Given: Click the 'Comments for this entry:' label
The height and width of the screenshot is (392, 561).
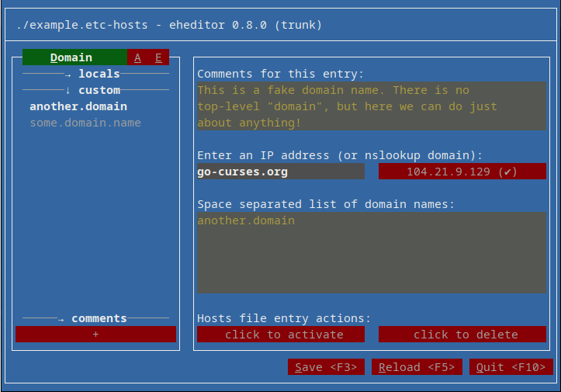Looking at the screenshot, I should 281,74.
